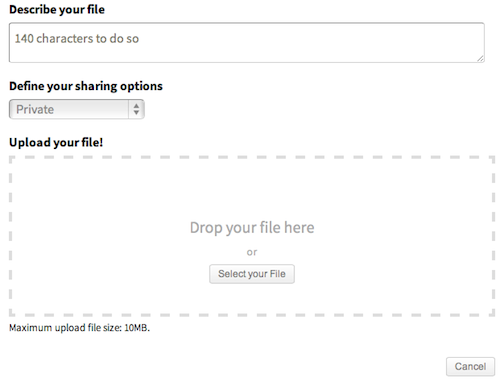Viewport: 500px width, 382px height.
Task: Click the 'Define your sharing options' heading
Action: click(x=86, y=86)
